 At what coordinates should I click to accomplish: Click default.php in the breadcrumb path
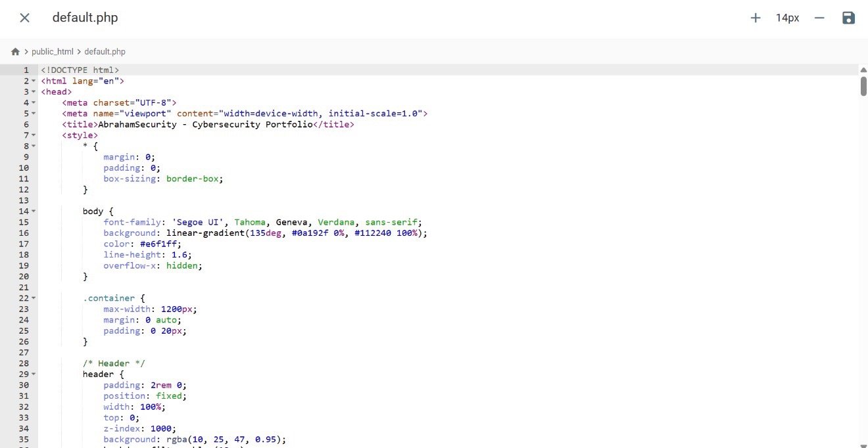coord(105,51)
